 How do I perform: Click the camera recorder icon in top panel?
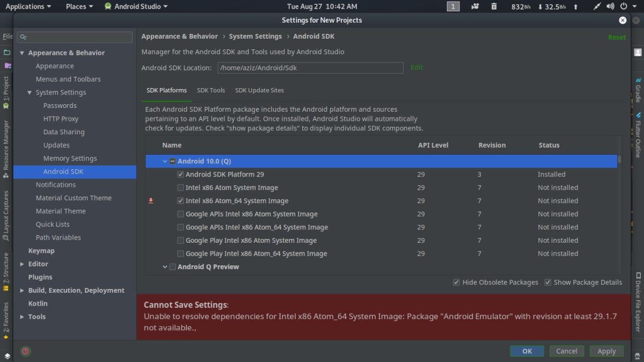[x=475, y=6]
